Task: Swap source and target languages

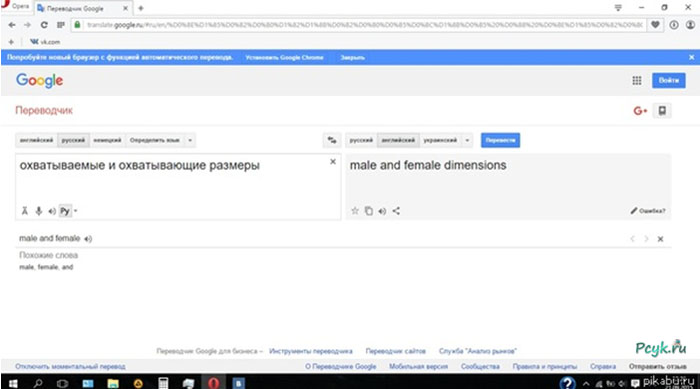Action: click(332, 140)
